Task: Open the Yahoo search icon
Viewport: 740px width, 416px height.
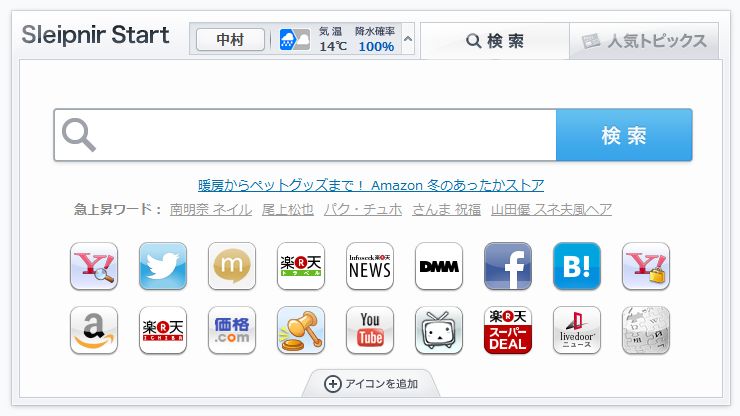Action: [94, 266]
